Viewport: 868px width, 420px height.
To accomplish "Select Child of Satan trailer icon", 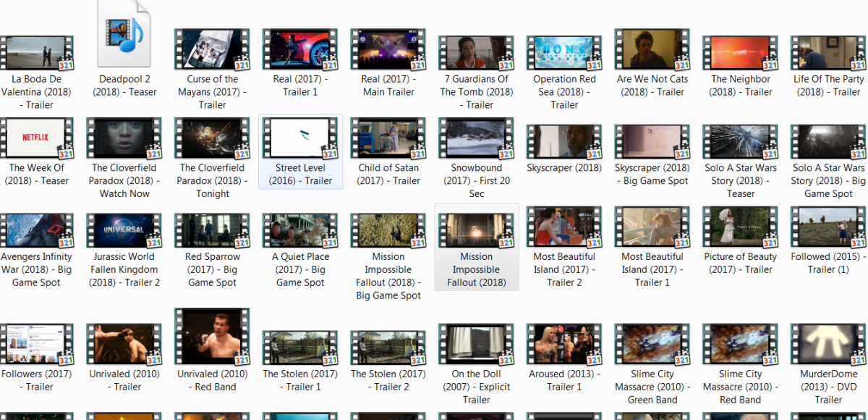I will (389, 138).
